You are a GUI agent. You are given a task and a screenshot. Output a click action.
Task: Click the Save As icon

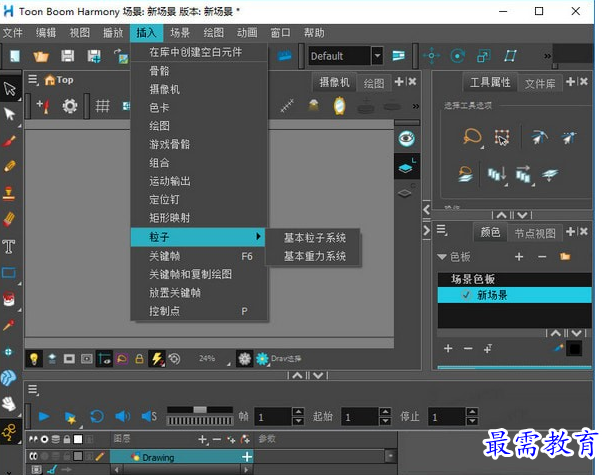pyautogui.click(x=94, y=56)
